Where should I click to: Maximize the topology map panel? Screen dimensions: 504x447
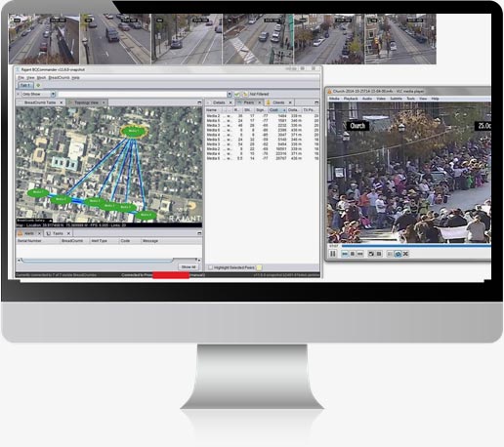[x=199, y=102]
